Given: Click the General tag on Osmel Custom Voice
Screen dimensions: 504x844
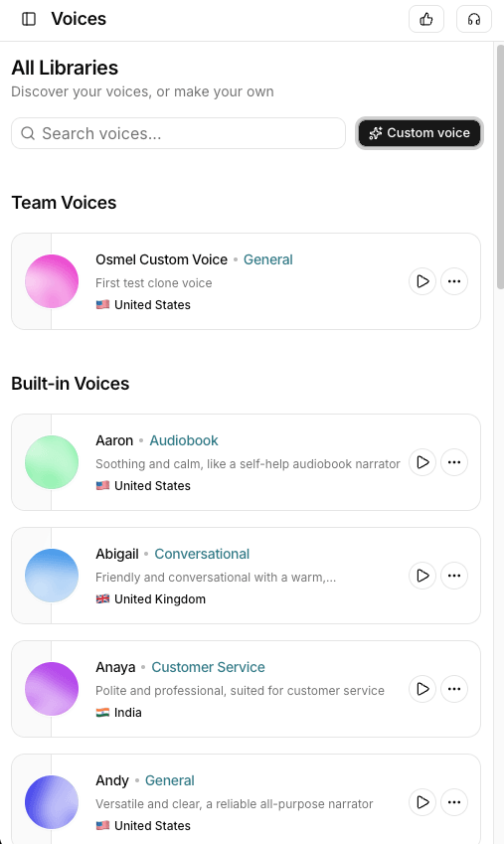Looking at the screenshot, I should (x=268, y=259).
